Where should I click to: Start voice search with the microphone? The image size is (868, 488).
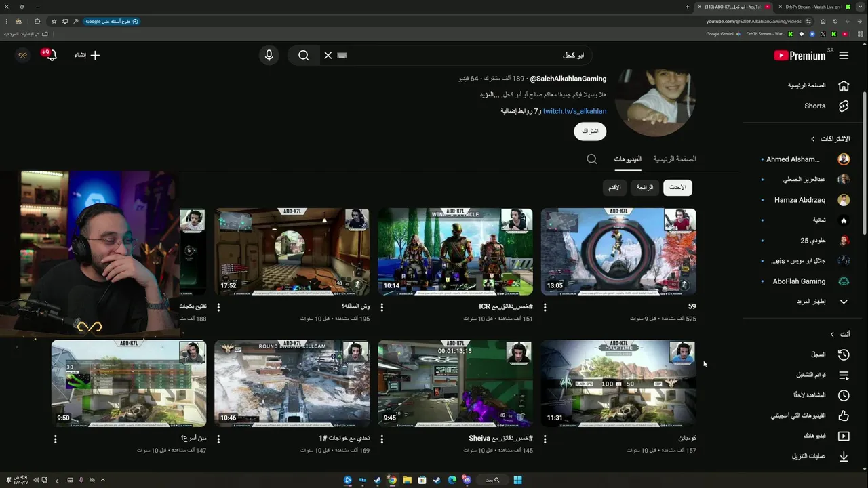(269, 56)
